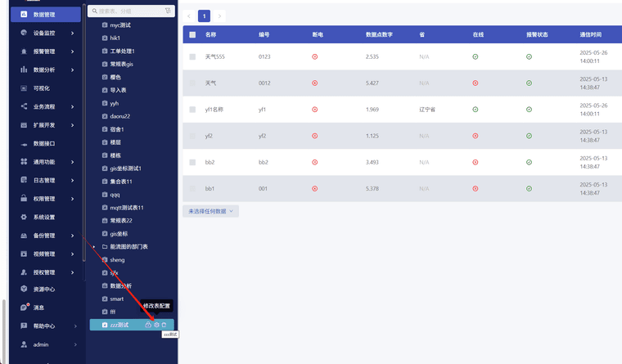This screenshot has width=622, height=364.
Task: Open the 数据接口 menu item
Action: click(x=45, y=143)
